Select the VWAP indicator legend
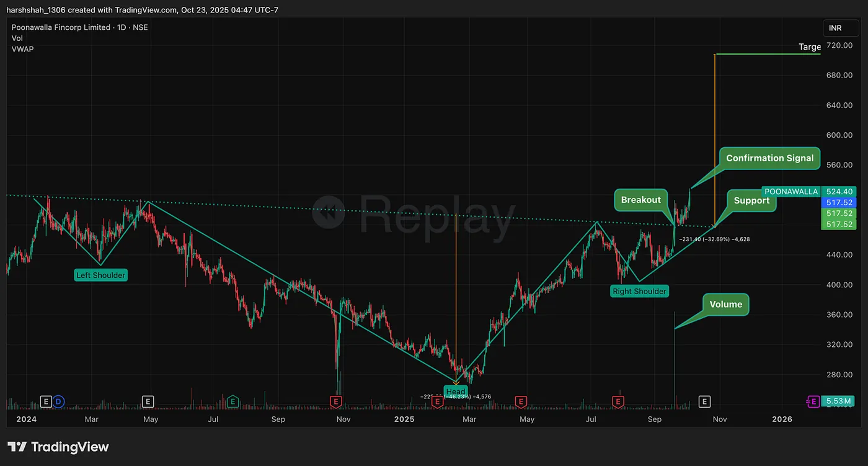868x466 pixels. click(23, 48)
